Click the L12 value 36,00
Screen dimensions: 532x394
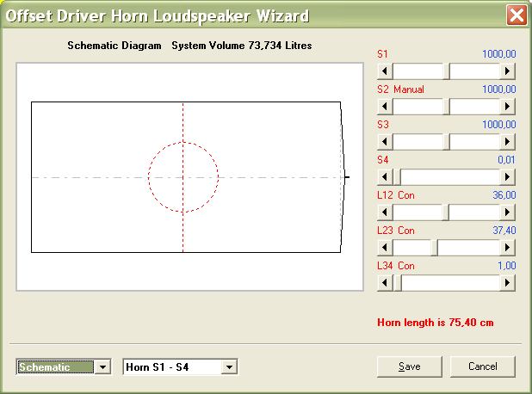tap(504, 195)
